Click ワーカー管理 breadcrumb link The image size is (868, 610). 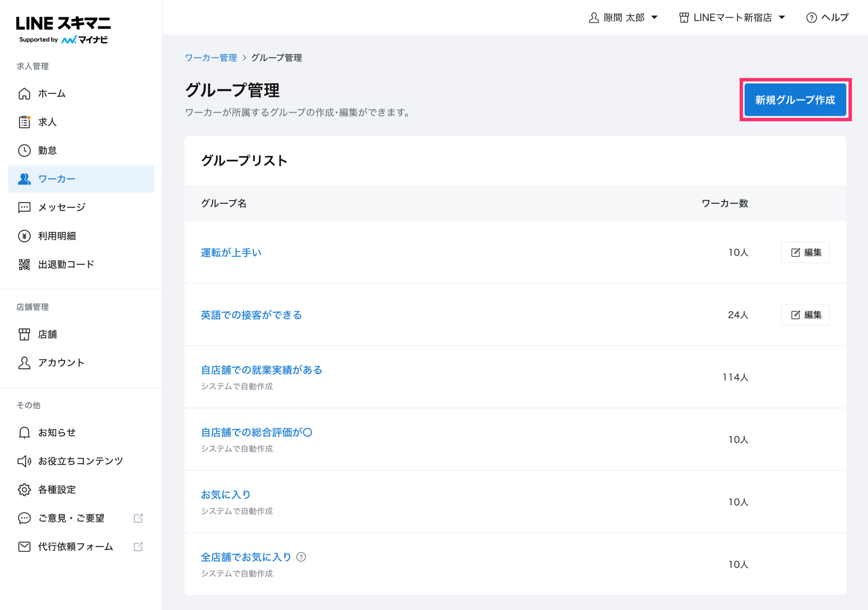tap(211, 58)
